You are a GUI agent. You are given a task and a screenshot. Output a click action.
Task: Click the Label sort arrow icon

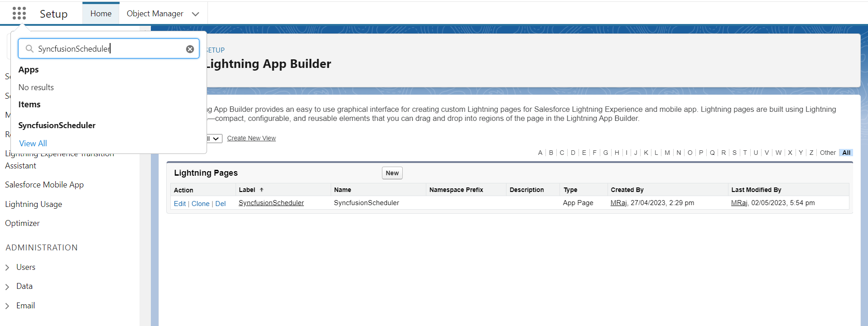(261, 190)
